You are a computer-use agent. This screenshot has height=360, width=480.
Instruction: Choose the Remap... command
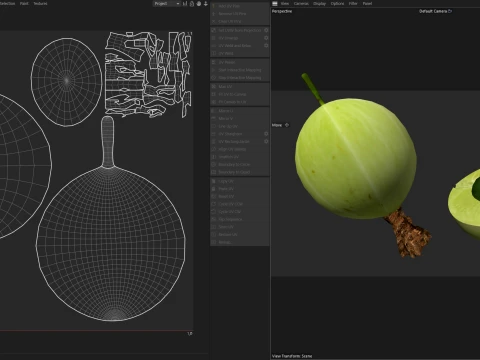click(240, 242)
